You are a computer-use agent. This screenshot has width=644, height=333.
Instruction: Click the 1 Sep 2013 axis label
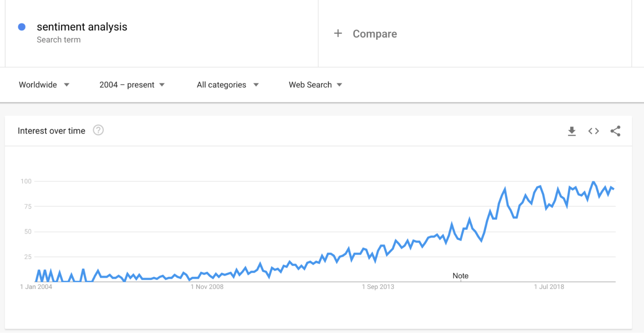coord(378,287)
